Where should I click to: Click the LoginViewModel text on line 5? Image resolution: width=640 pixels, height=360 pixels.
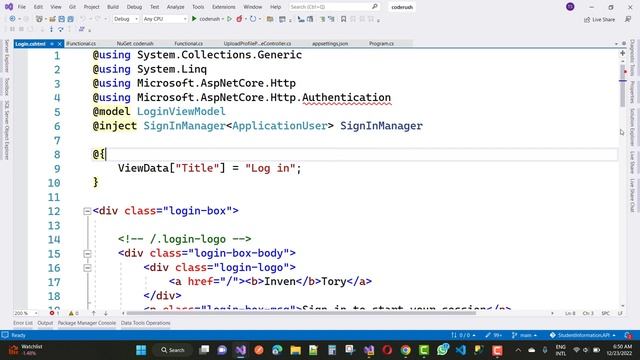[181, 111]
